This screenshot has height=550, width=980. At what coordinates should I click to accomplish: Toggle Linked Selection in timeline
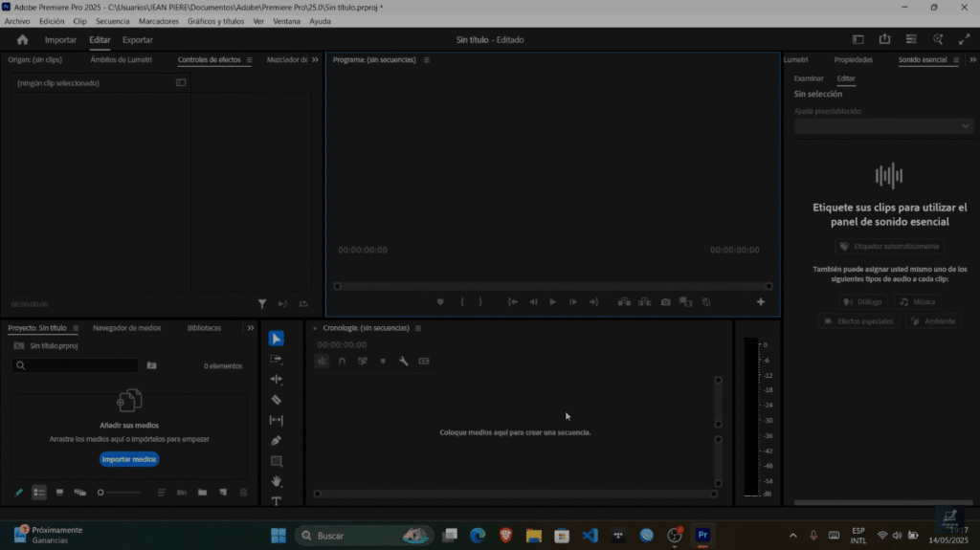point(363,361)
